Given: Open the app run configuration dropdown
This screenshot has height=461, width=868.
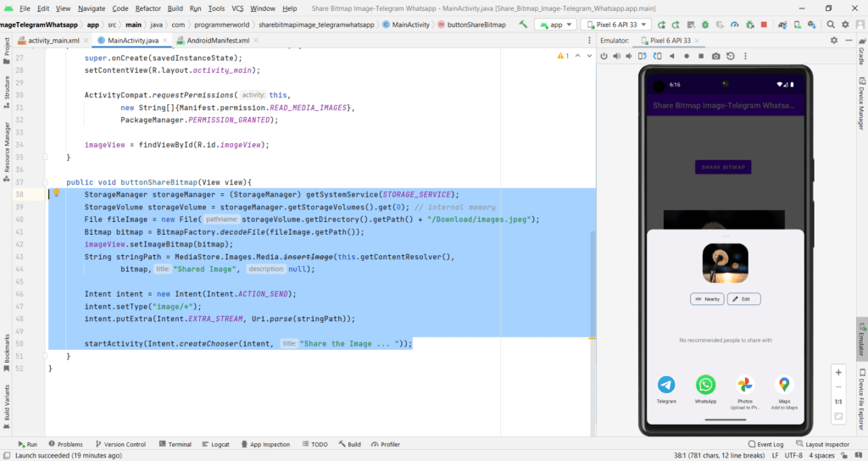Looking at the screenshot, I should point(555,25).
